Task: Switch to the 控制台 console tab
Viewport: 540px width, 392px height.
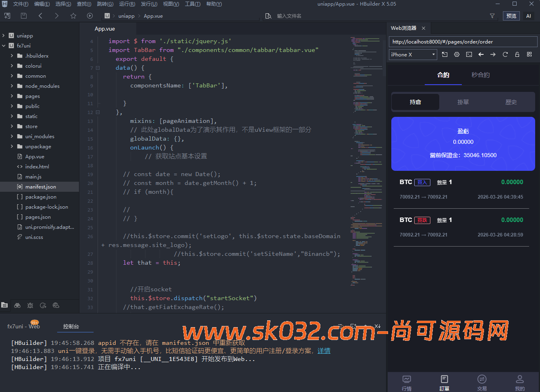Action: pos(71,326)
